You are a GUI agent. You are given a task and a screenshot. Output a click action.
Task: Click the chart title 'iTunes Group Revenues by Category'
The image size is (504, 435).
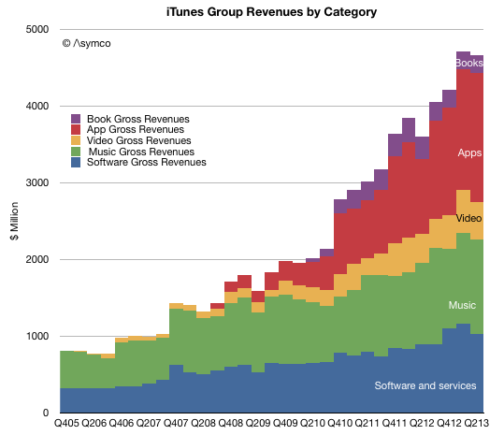coord(271,12)
